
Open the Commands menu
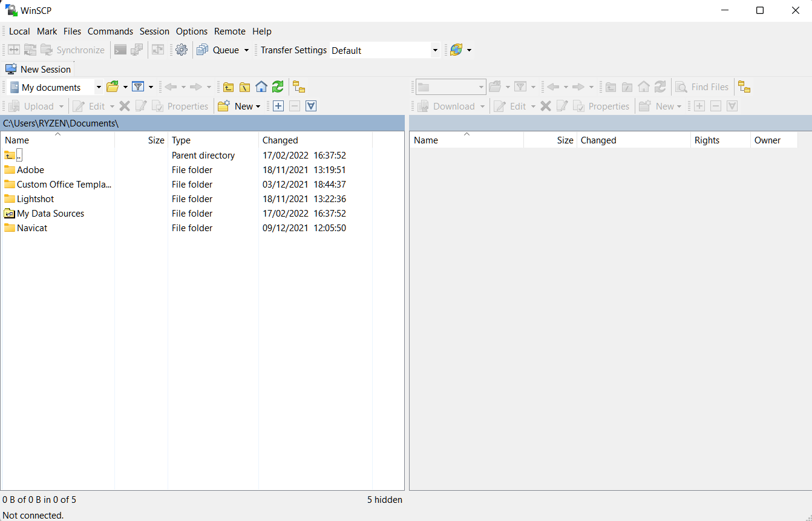coord(110,31)
